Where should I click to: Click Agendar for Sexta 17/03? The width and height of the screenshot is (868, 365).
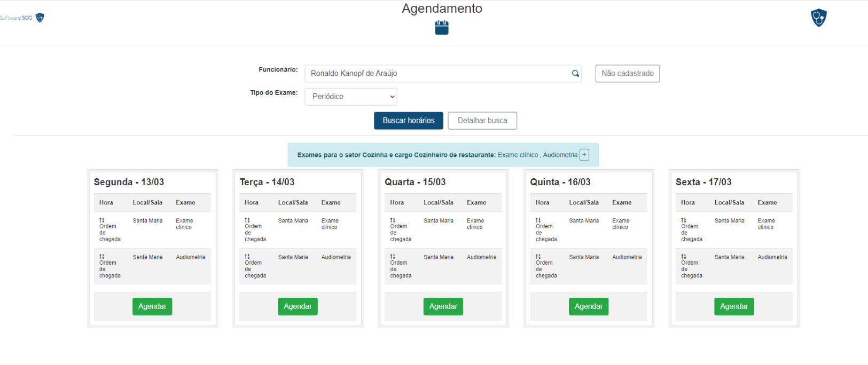[x=733, y=306]
